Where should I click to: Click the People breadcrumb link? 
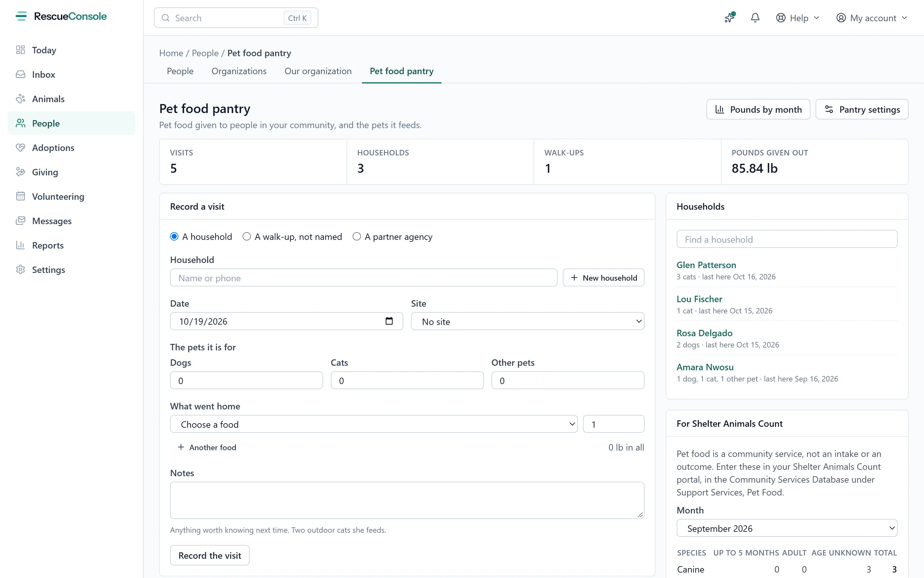[x=205, y=53]
